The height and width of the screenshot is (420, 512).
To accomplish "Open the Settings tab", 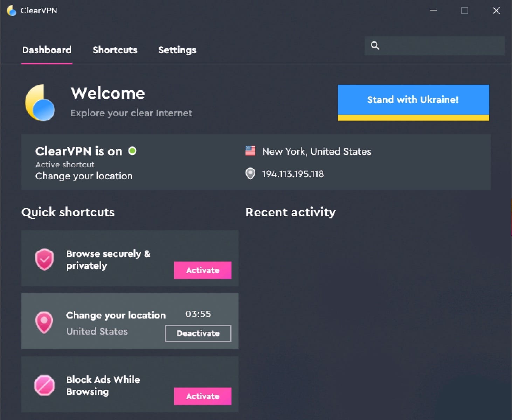I will click(177, 50).
